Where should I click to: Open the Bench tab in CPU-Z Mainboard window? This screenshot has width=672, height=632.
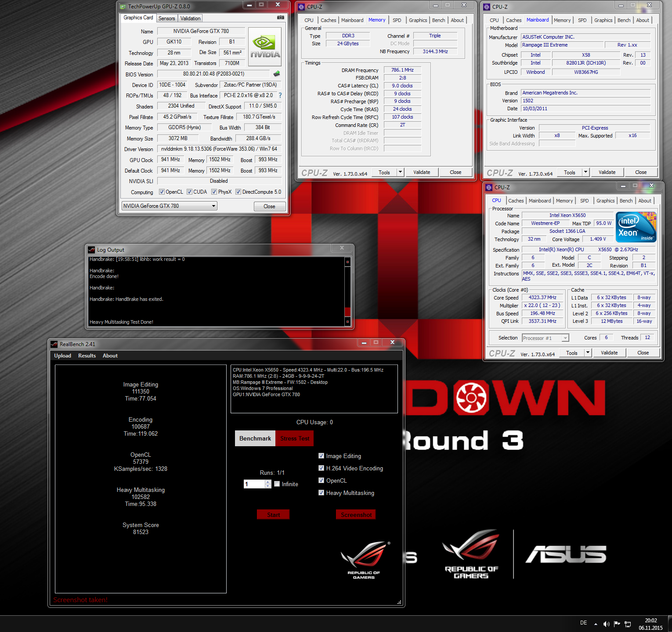(624, 20)
